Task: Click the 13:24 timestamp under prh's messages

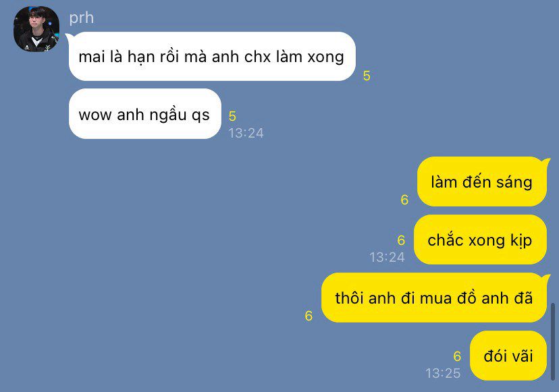Action: pos(246,133)
